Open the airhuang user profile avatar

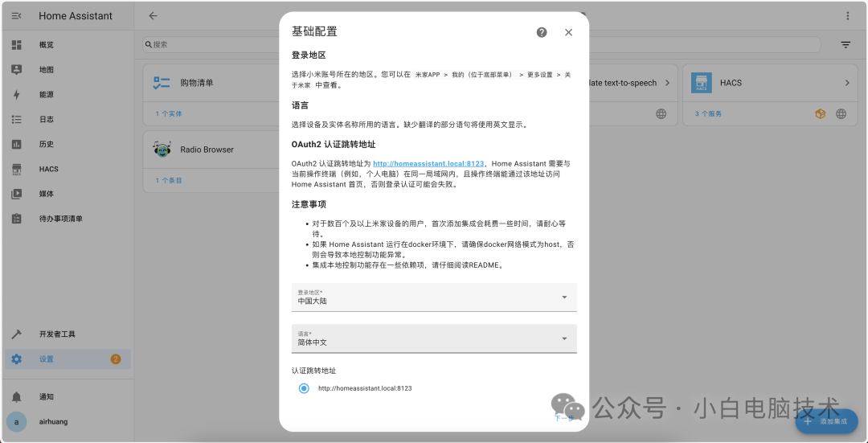click(x=17, y=422)
